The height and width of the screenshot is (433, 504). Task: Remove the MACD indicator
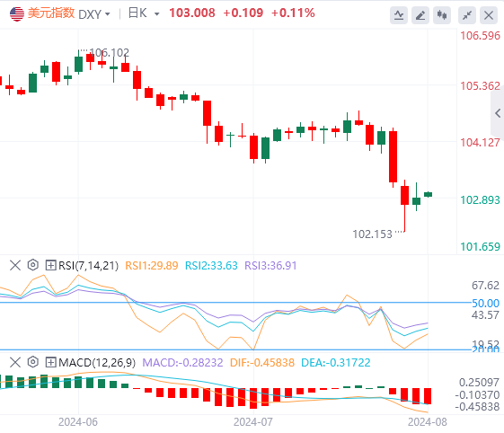coord(15,362)
